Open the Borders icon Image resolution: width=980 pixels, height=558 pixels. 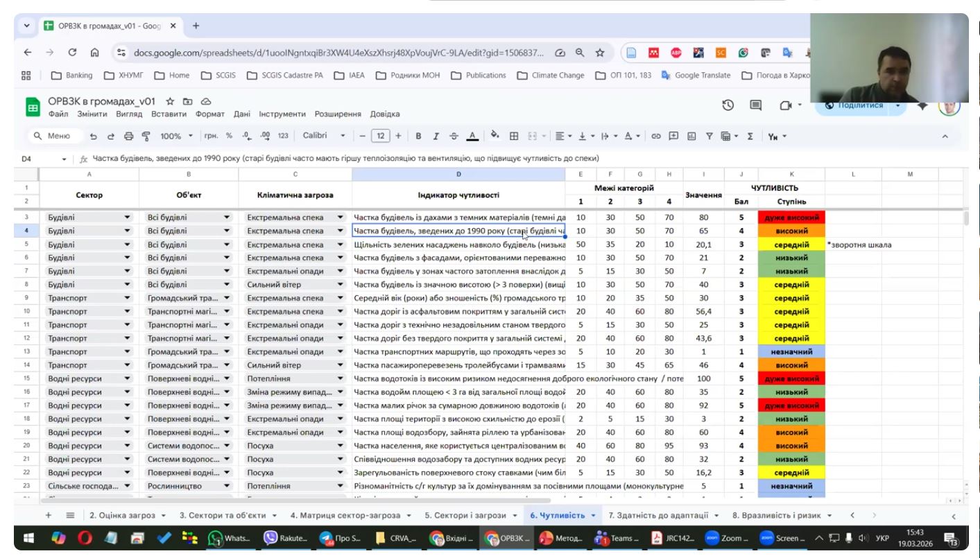pos(514,137)
